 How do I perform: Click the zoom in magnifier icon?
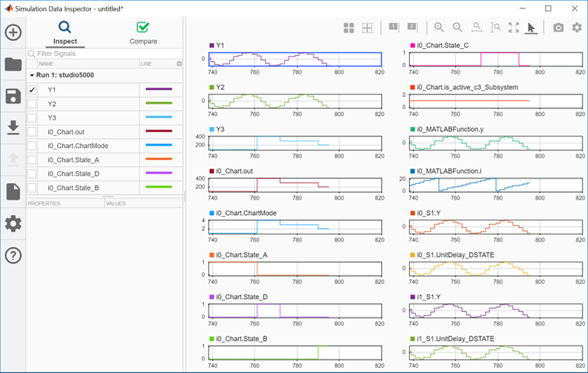439,27
